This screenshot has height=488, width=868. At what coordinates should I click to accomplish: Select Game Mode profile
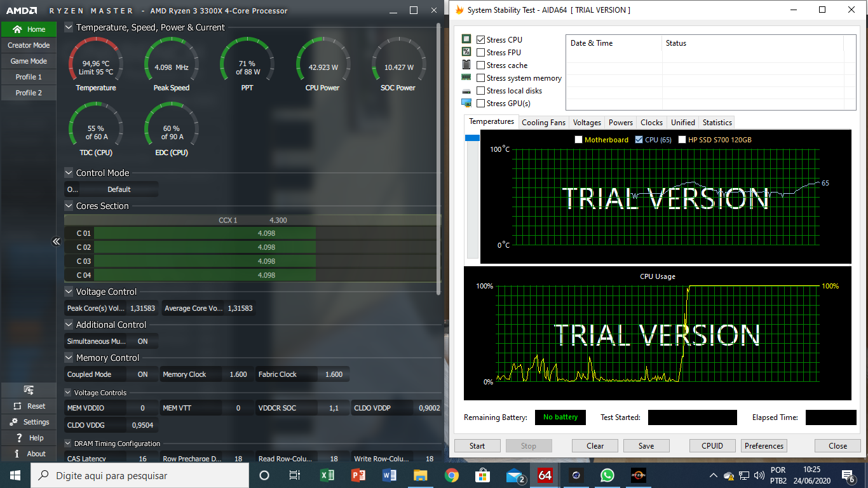(x=29, y=61)
